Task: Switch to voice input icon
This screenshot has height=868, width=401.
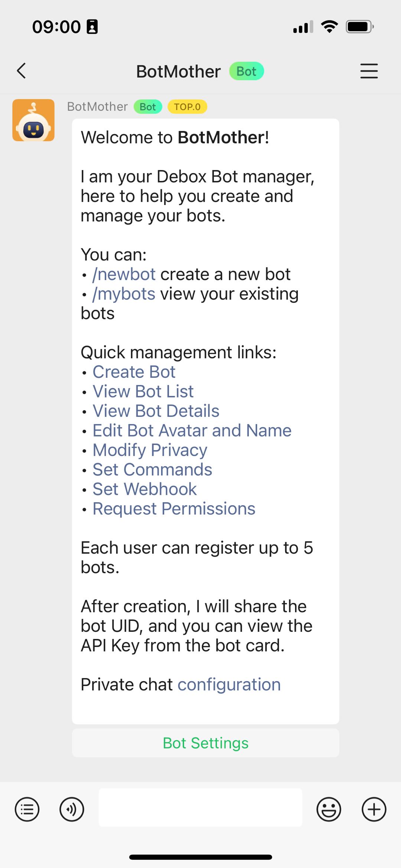Action: (x=72, y=809)
